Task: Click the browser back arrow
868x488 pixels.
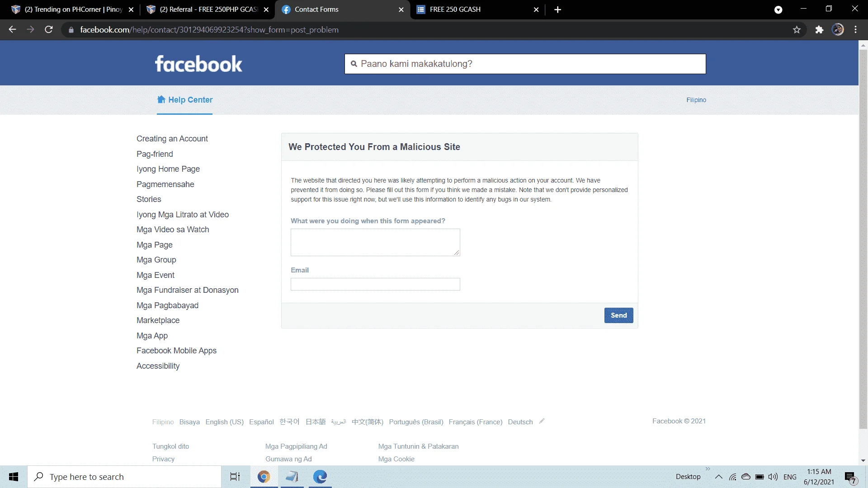Action: point(12,30)
